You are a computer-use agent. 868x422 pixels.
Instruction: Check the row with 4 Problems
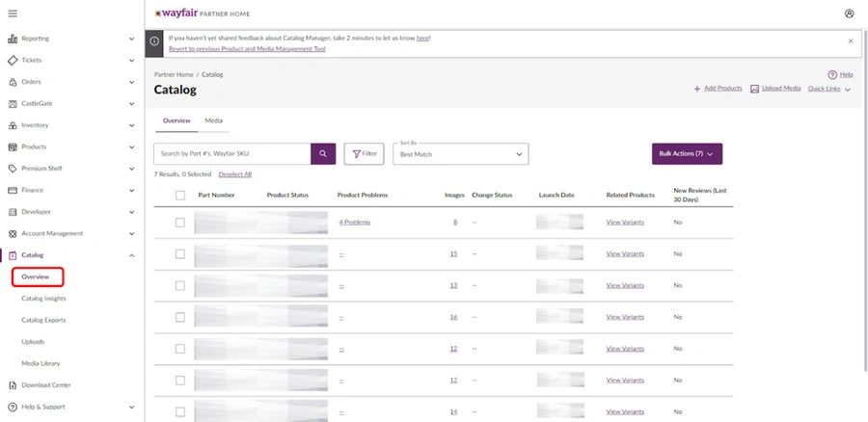click(180, 223)
